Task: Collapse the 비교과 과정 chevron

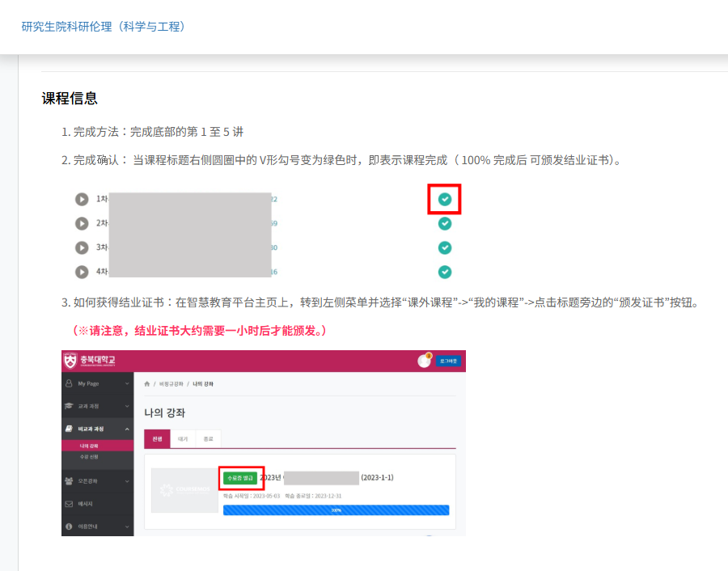Action: tap(127, 429)
